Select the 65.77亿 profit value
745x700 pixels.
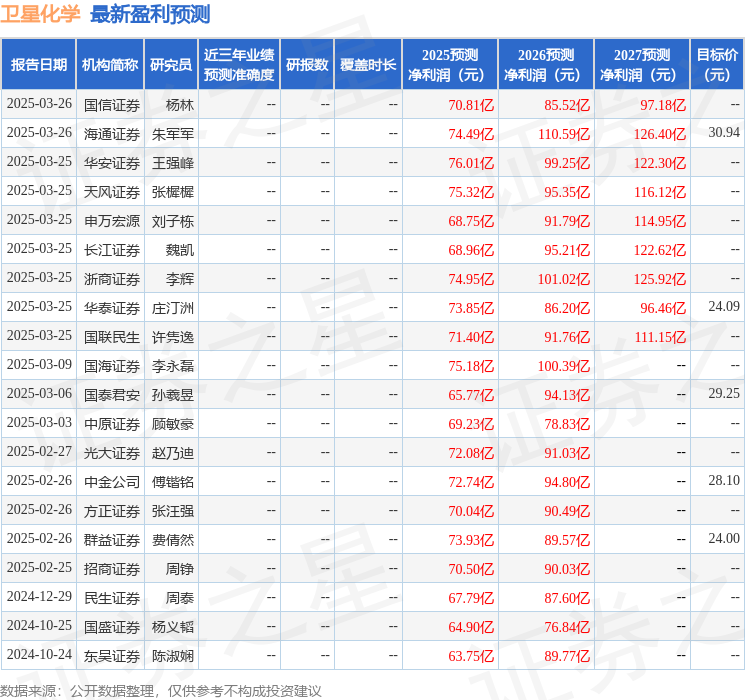tap(471, 395)
